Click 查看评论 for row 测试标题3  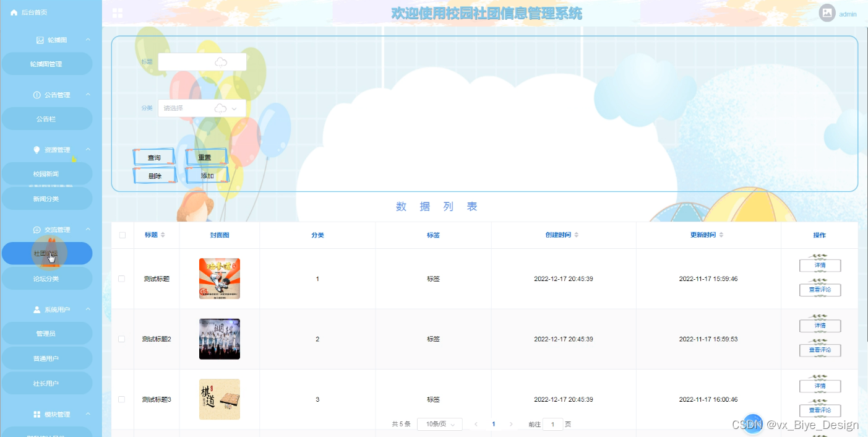[x=820, y=410]
